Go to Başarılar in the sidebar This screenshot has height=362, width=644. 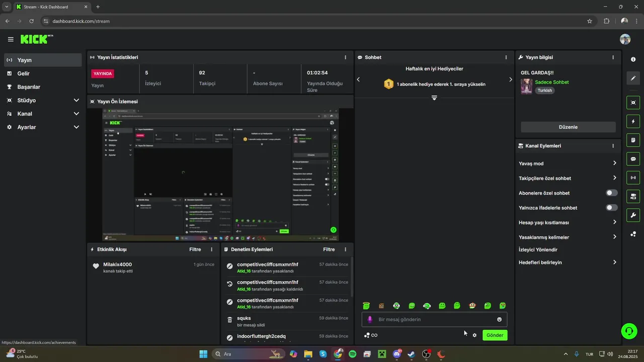coord(43,87)
